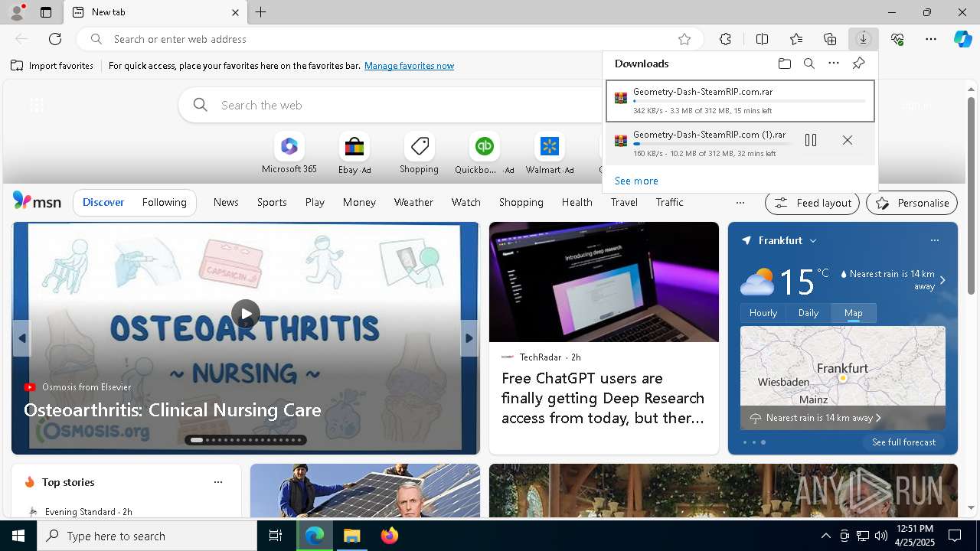This screenshot has height=551, width=980.
Task: Add this page to favorites star
Action: click(x=684, y=39)
